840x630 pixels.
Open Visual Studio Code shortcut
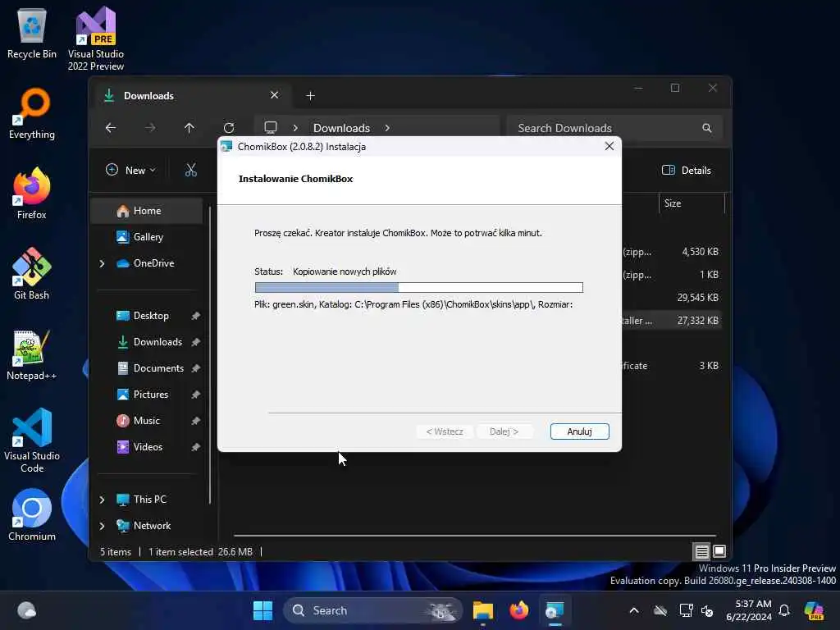32,441
